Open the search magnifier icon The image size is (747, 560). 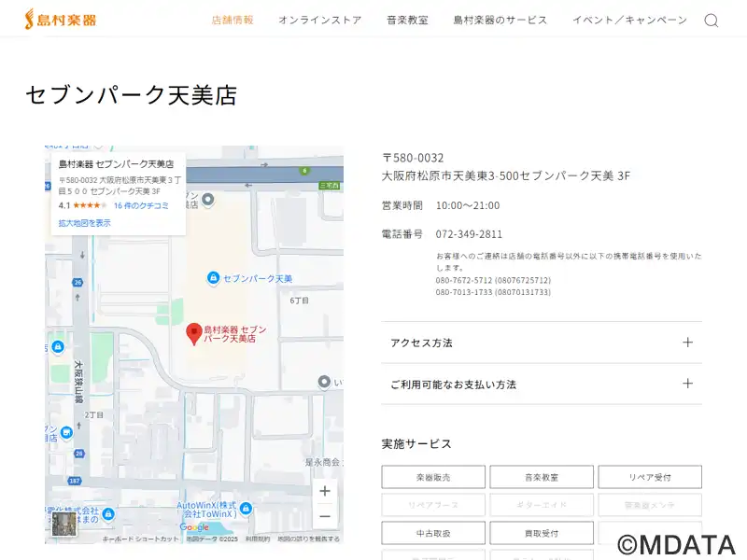click(x=712, y=21)
